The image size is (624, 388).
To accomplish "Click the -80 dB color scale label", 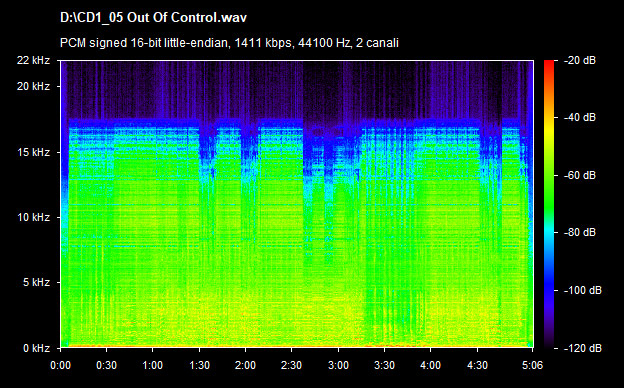I will [580, 232].
